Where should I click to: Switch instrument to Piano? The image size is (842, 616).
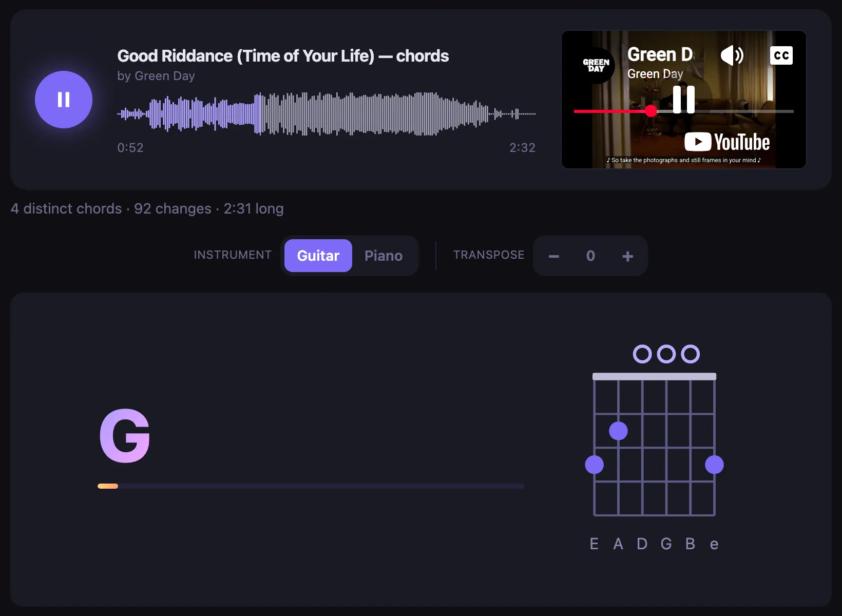[384, 256]
